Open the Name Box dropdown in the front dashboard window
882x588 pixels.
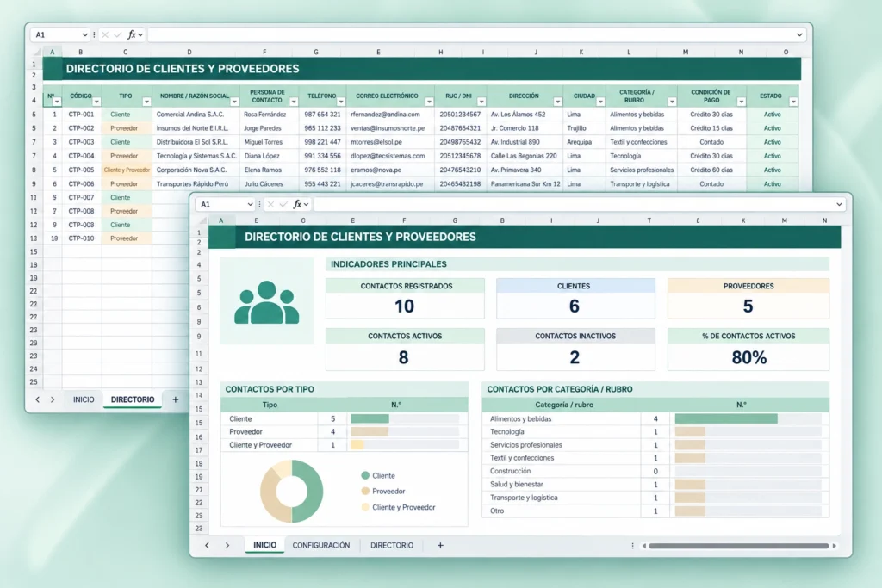pyautogui.click(x=250, y=204)
